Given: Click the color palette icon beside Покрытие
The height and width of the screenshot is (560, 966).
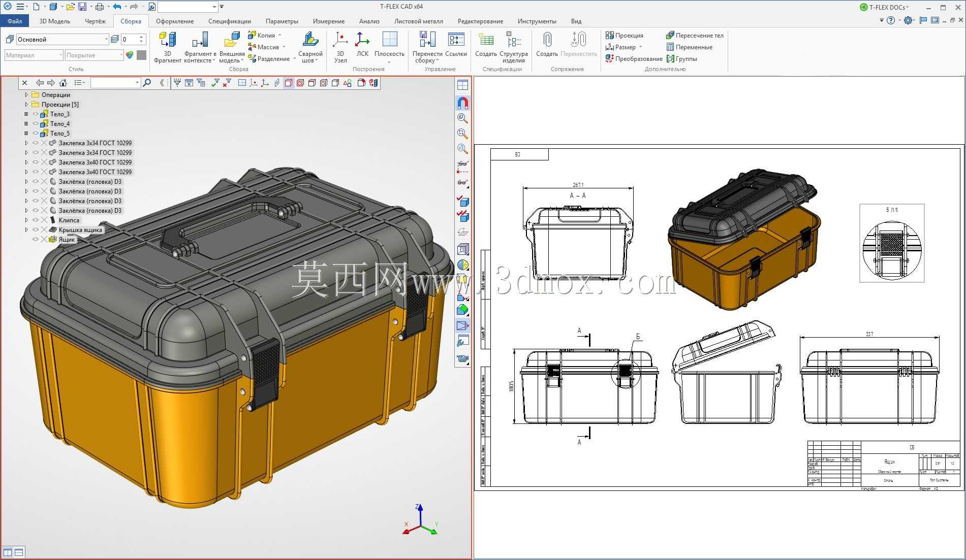Looking at the screenshot, I should pyautogui.click(x=130, y=55).
